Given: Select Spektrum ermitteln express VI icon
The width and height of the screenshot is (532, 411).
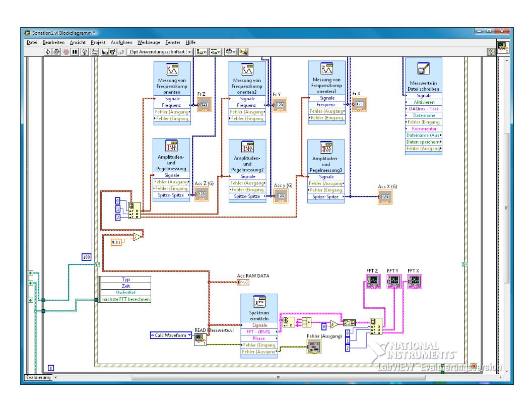Looking at the screenshot, I should click(x=259, y=302).
